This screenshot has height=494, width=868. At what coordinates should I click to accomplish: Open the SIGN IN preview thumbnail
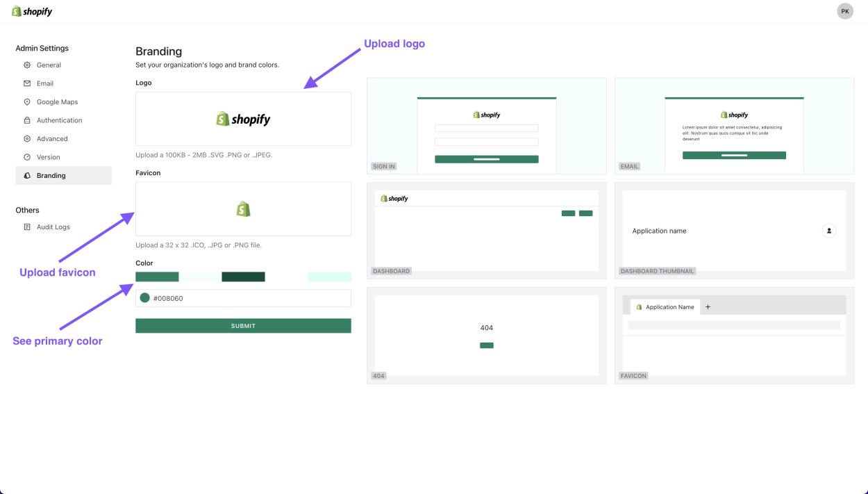click(486, 126)
